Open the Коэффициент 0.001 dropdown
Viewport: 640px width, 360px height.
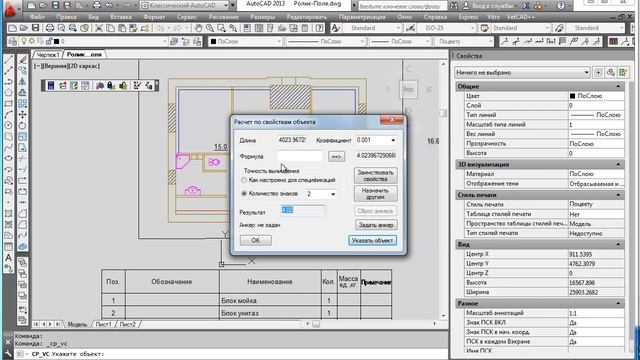[393, 140]
